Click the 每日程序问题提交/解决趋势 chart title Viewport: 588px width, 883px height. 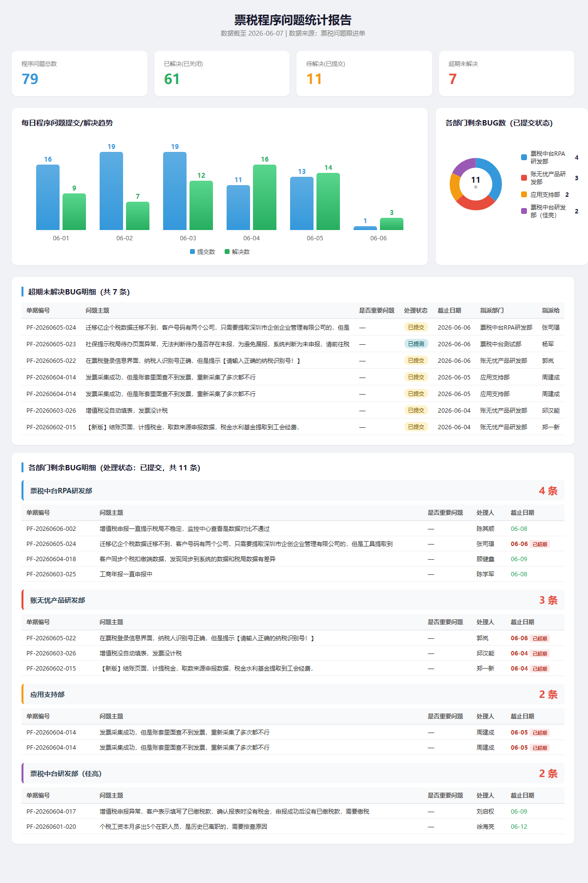(x=67, y=123)
